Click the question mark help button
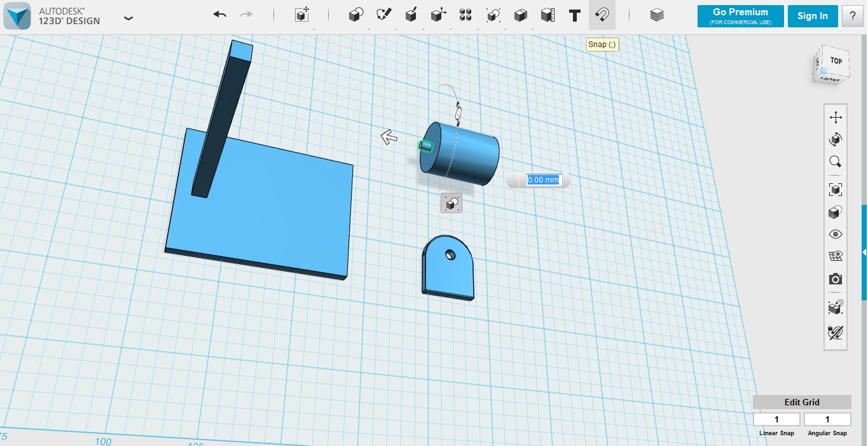 [x=852, y=16]
